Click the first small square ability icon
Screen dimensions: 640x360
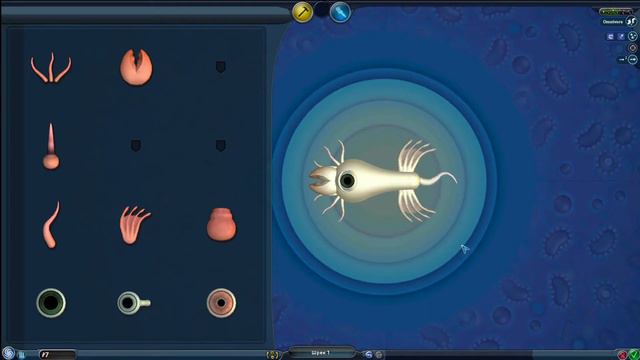tap(611, 37)
